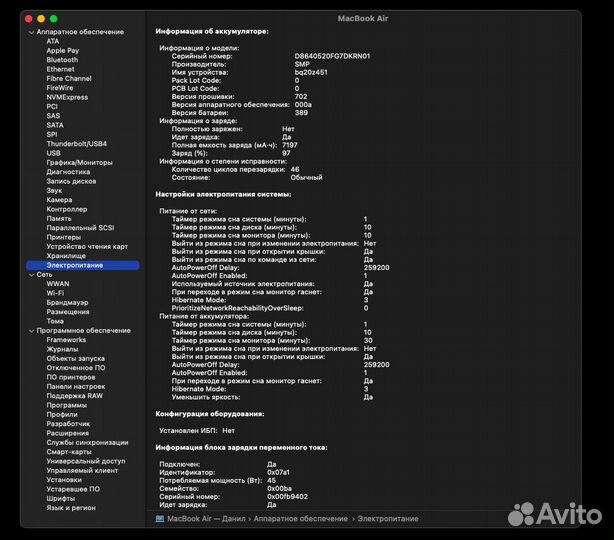This screenshot has width=614, height=540.
Task: Select Тома in the sidebar
Action: pyautogui.click(x=55, y=321)
